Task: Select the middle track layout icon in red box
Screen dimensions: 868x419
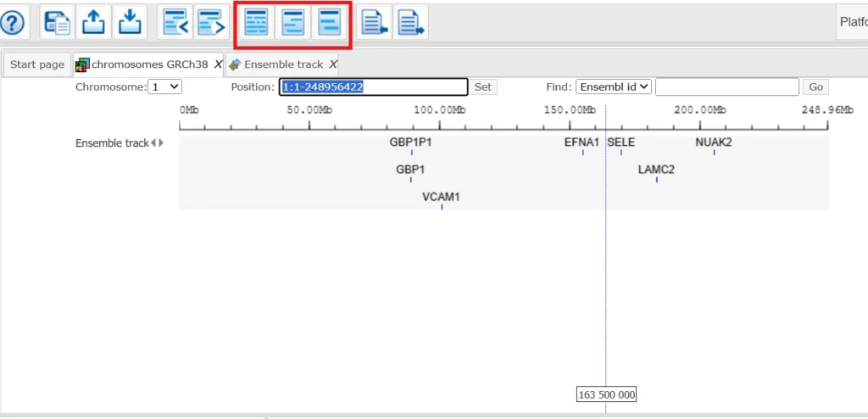Action: point(292,22)
